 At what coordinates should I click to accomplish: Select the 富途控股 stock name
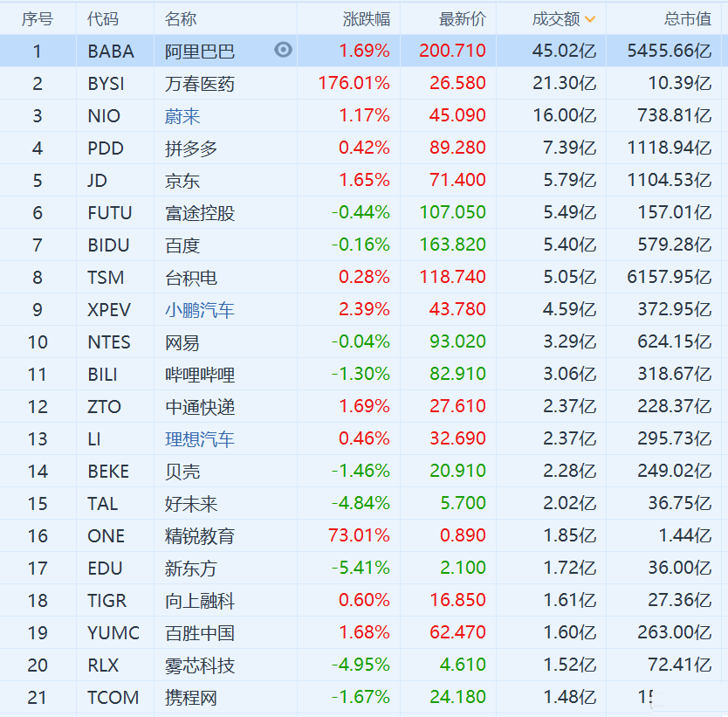pos(200,213)
